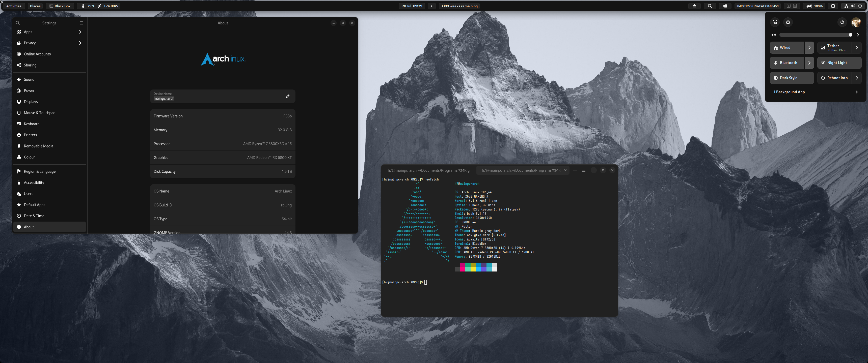Click the running cat CPU indicator

[814, 6]
